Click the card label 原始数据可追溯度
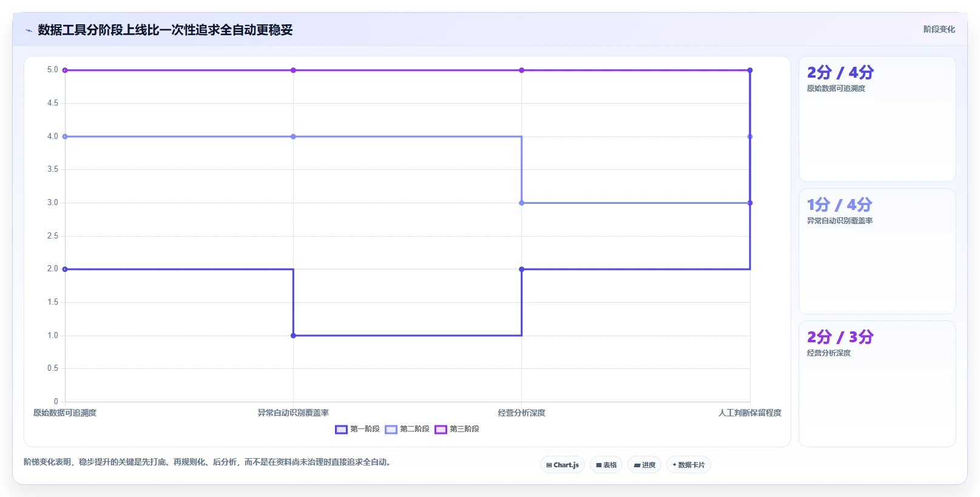Image resolution: width=980 pixels, height=497 pixels. pos(836,89)
